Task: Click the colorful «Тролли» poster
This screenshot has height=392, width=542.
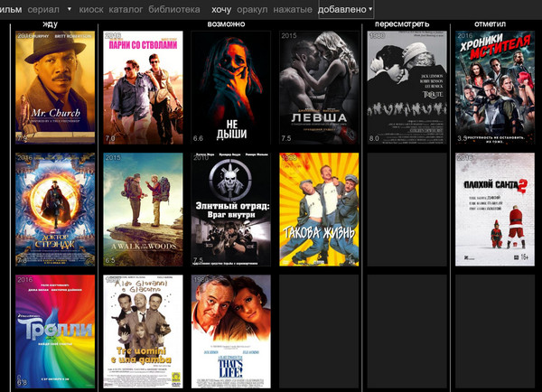Action: coord(55,331)
